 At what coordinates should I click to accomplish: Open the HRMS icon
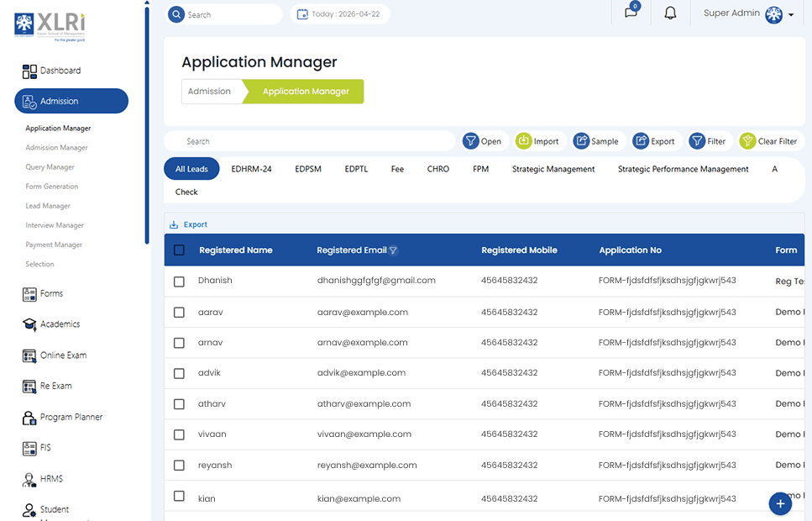(29, 479)
